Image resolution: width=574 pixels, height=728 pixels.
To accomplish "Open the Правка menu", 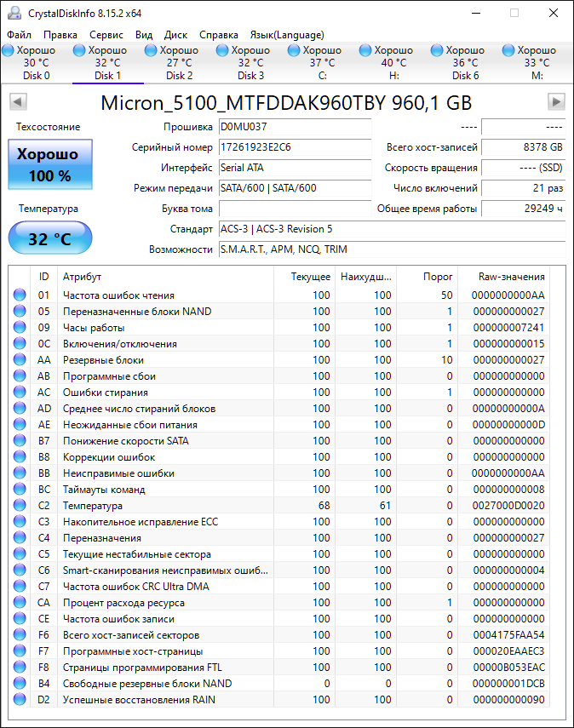I will 60,35.
